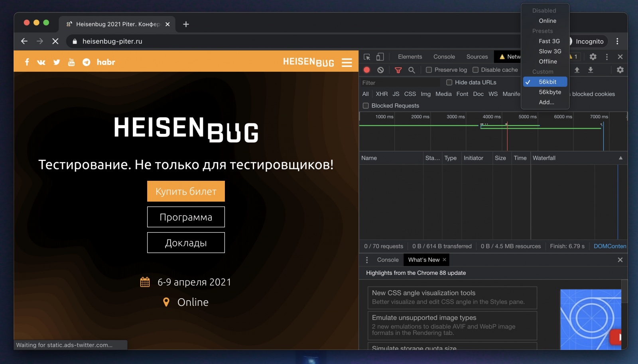The image size is (638, 364).
Task: Filter requests by Doc
Action: 478,94
